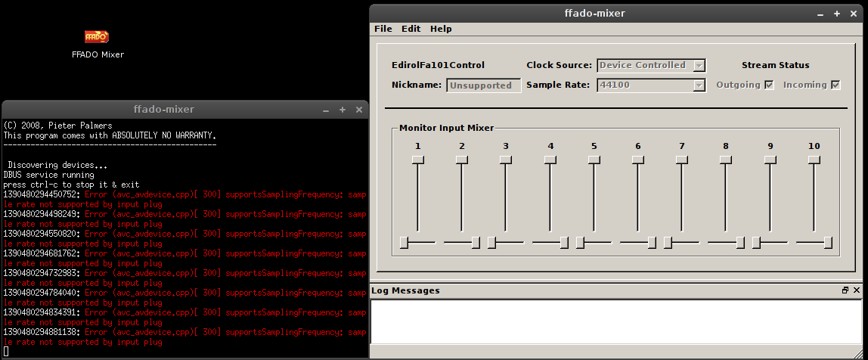
Task: Click channel 1 vertical volume slider handle
Action: [x=417, y=160]
